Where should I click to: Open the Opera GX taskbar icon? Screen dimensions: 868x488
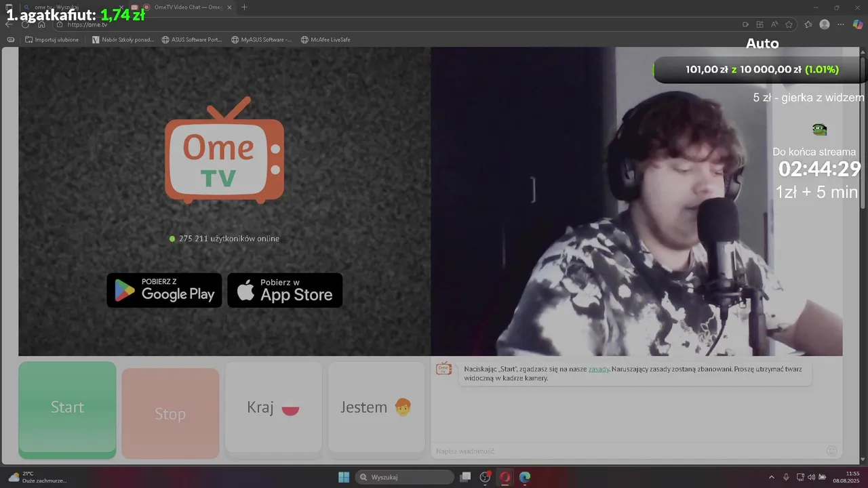(505, 477)
